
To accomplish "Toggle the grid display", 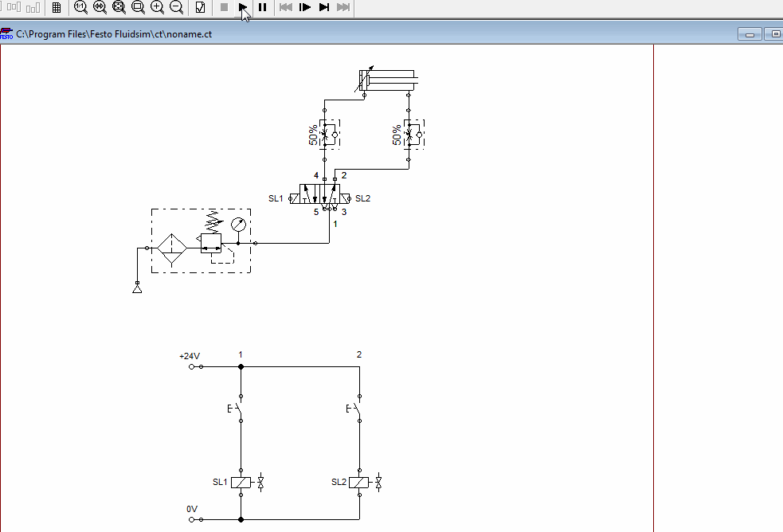I will [56, 7].
